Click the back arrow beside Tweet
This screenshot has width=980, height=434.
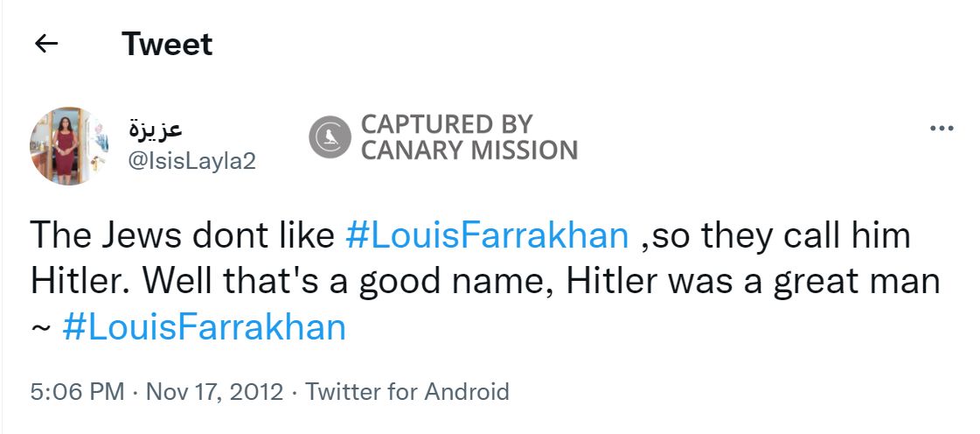(46, 44)
